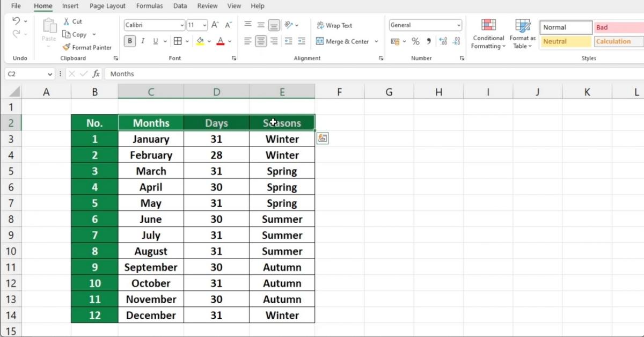Open the General number format dropdown
The image size is (644, 337).
pos(459,25)
